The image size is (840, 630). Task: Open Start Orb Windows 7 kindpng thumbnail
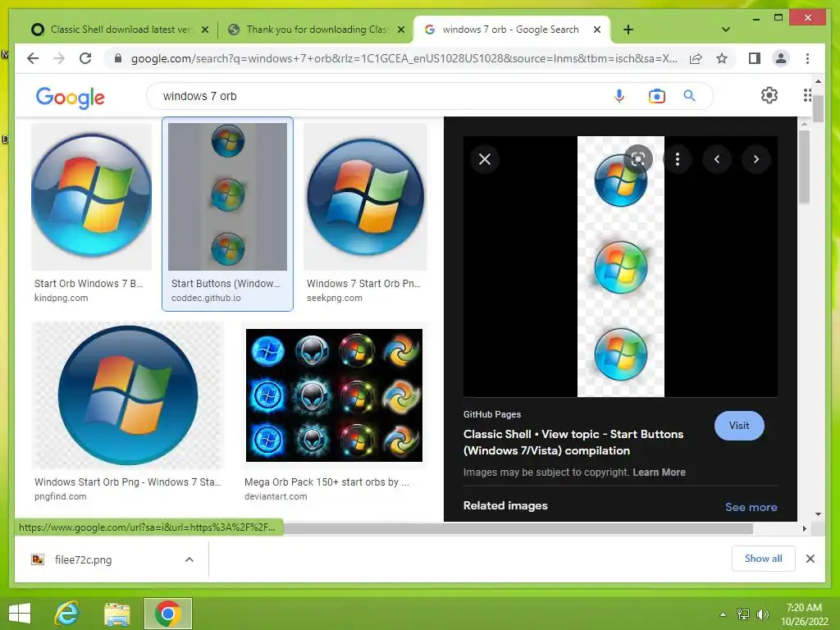click(x=92, y=197)
